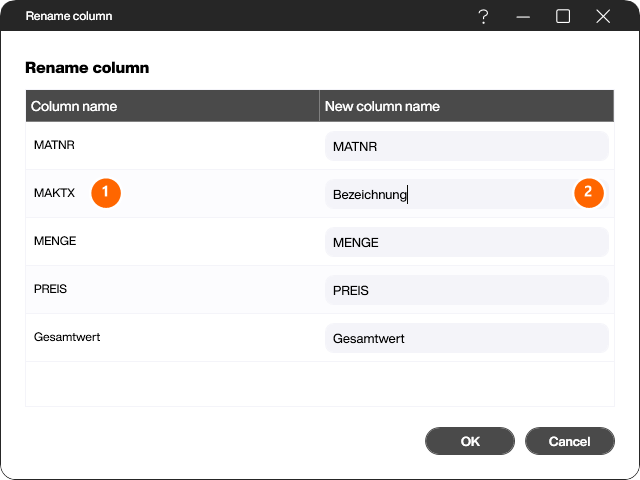
Task: Edit the new name field for Gesamtwert
Action: 467,338
